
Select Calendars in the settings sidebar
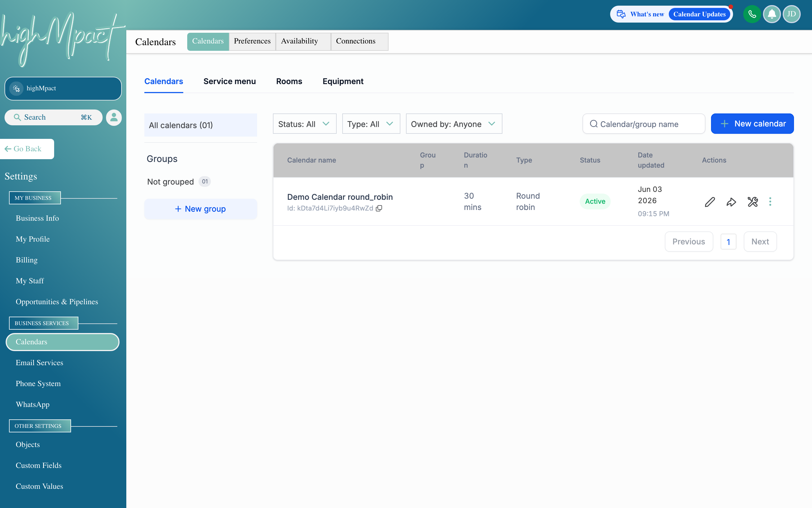click(62, 342)
